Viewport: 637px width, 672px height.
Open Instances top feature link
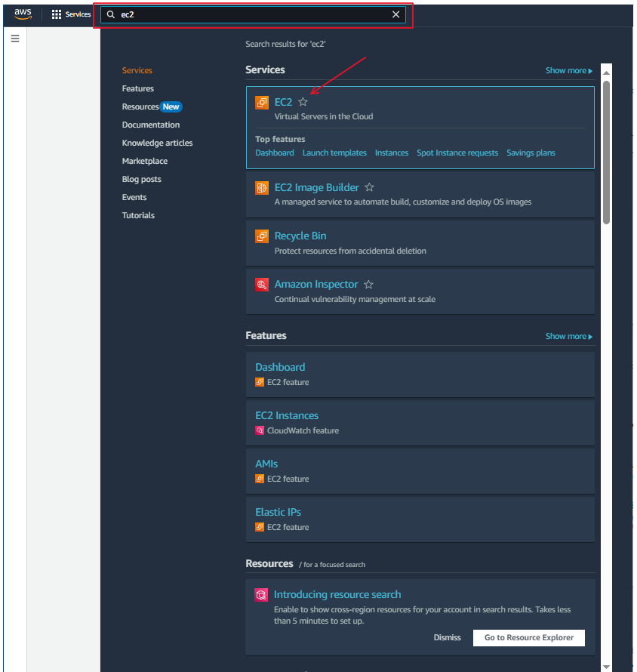click(x=392, y=153)
